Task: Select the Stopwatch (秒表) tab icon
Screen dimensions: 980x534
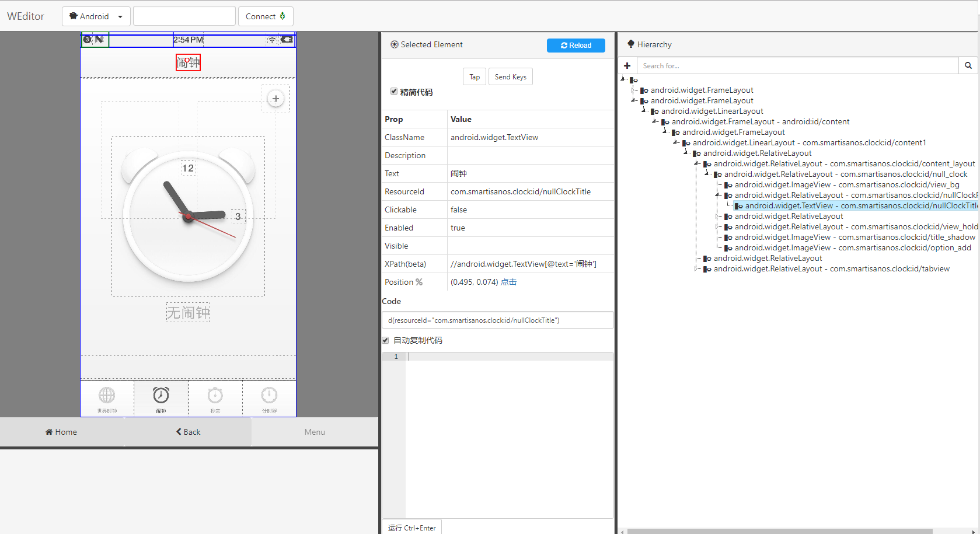Action: 215,396
